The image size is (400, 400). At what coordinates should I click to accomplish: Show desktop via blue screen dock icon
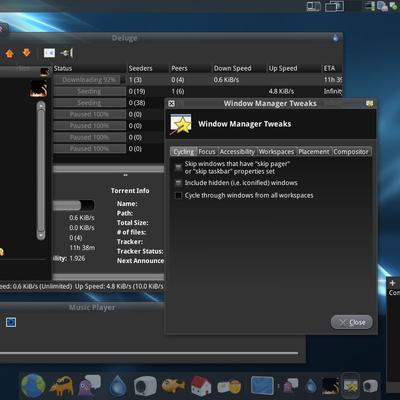[262, 386]
